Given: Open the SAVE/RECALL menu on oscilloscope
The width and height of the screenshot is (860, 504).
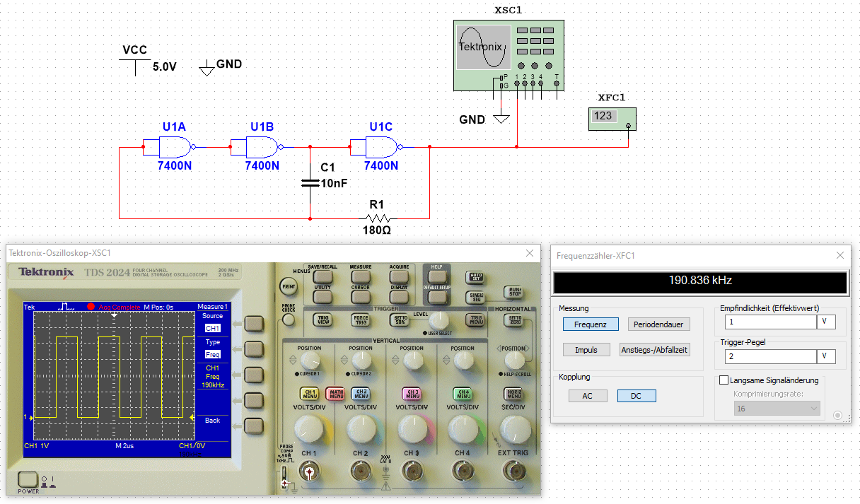Looking at the screenshot, I should point(322,276).
